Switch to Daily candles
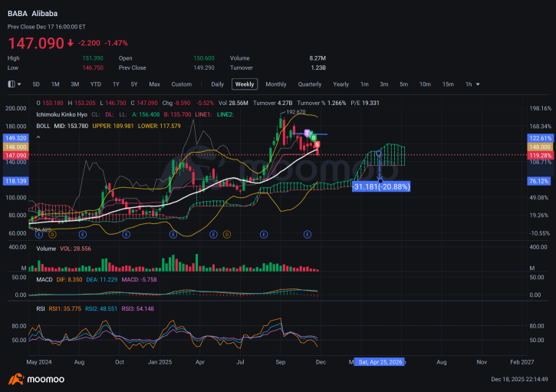The width and height of the screenshot is (556, 392). (x=217, y=84)
